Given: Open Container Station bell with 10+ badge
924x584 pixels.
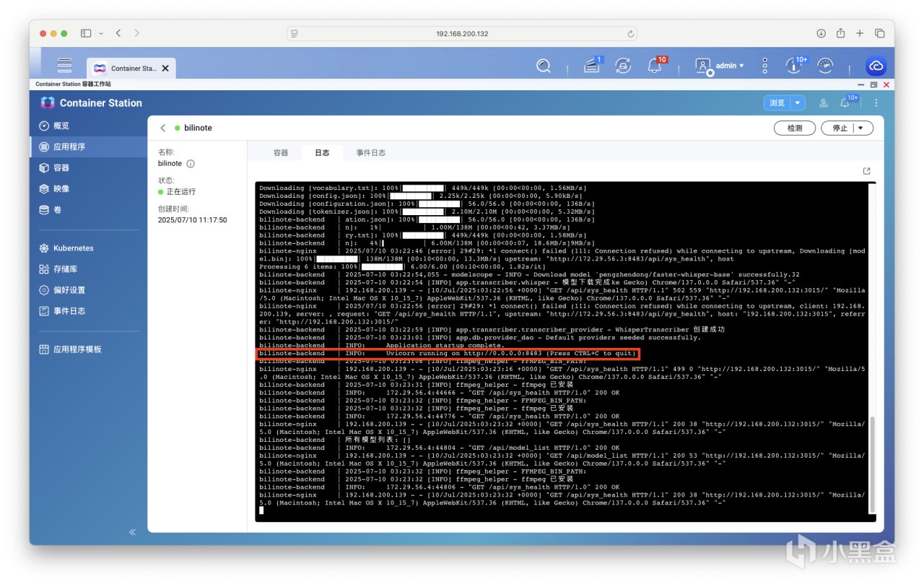Looking at the screenshot, I should (x=846, y=103).
